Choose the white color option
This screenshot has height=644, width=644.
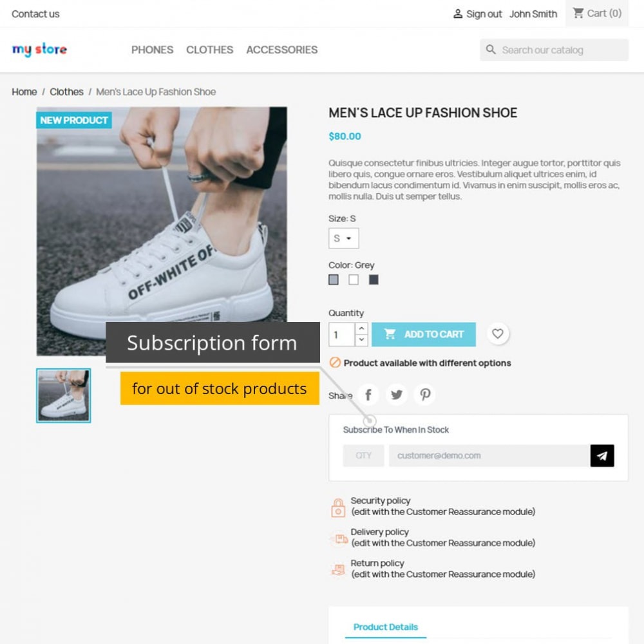click(x=353, y=279)
